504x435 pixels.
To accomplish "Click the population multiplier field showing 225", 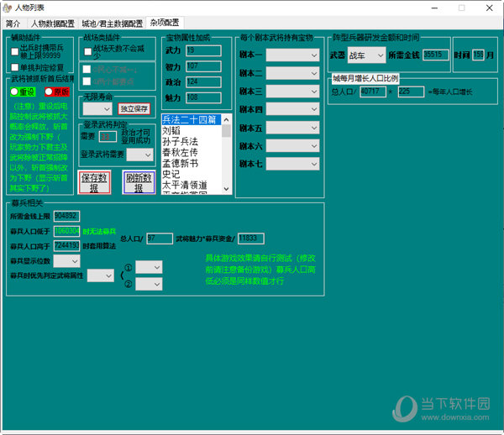I will point(411,92).
